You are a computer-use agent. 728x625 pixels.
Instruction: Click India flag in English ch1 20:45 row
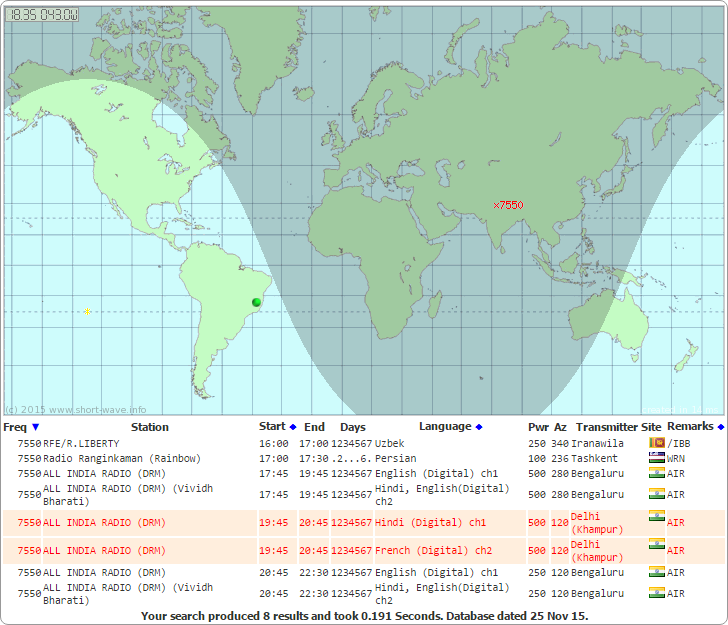pyautogui.click(x=656, y=572)
